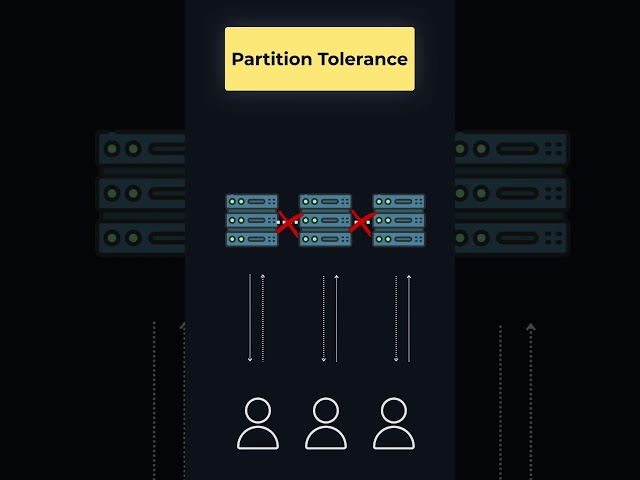This screenshot has width=640, height=480.
Task: Click the blurred large server on the left side
Action: tap(140, 193)
